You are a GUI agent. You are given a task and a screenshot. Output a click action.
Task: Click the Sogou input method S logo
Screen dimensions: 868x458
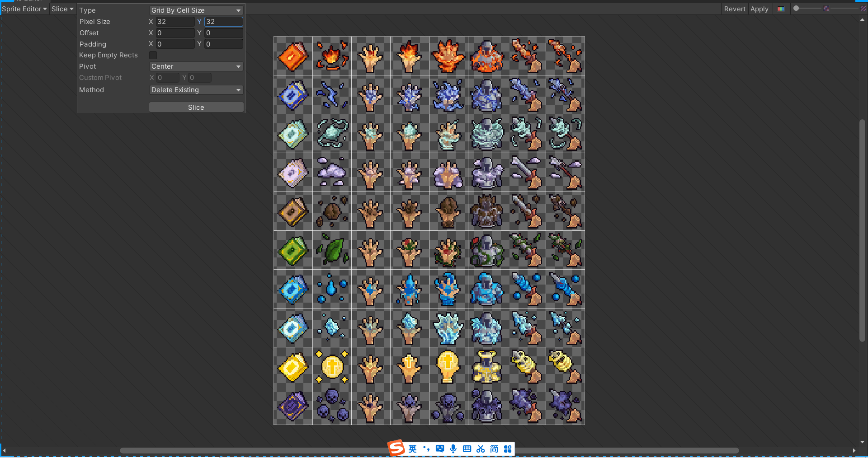(x=396, y=448)
